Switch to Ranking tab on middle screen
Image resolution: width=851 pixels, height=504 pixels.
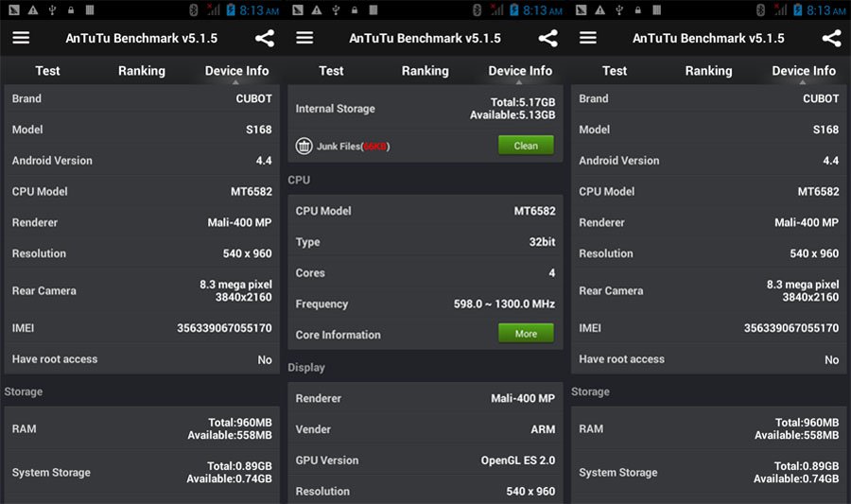pos(425,71)
